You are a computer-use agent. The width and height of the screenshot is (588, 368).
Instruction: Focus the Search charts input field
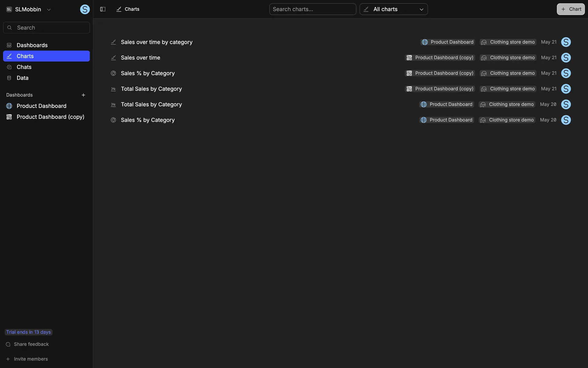(312, 9)
